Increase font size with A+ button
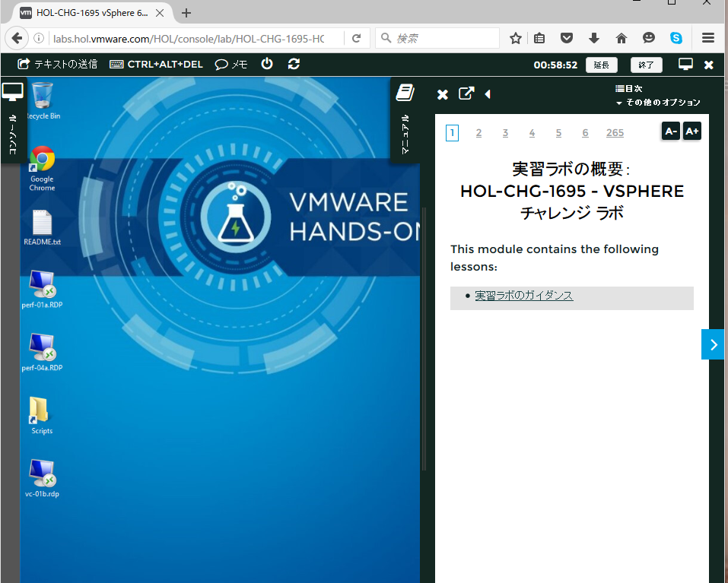Viewport: 728px width, 583px height. pos(691,131)
